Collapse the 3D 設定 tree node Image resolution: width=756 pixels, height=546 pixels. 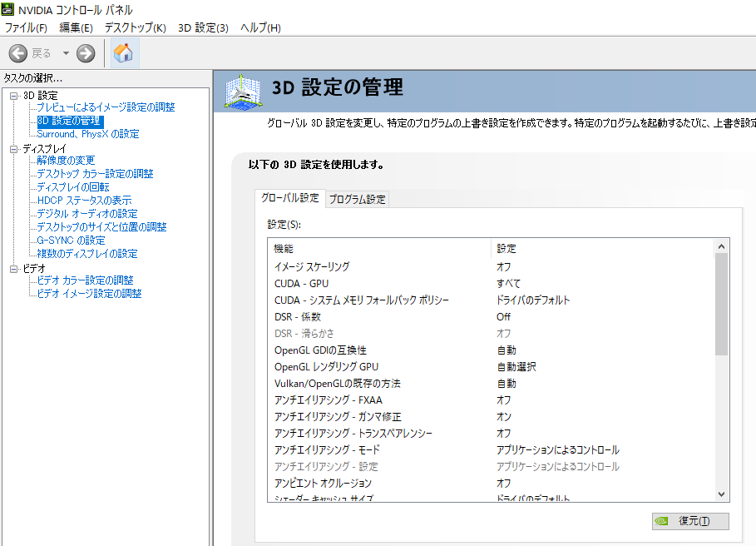(13, 96)
